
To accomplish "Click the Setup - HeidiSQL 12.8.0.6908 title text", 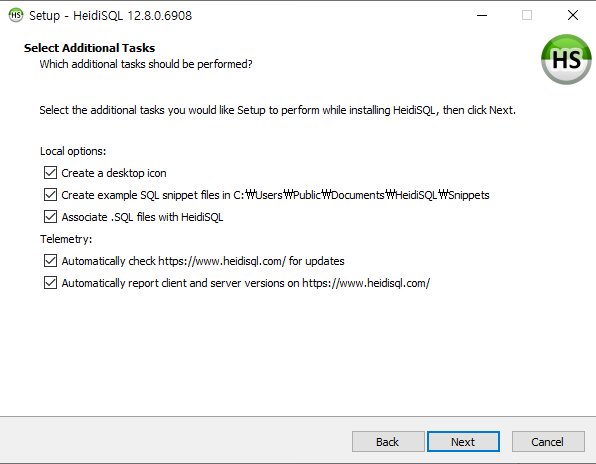I will pyautogui.click(x=110, y=16).
